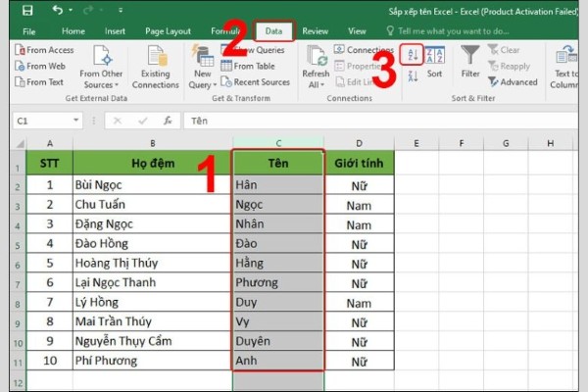Click the Advanced filter button

click(512, 82)
